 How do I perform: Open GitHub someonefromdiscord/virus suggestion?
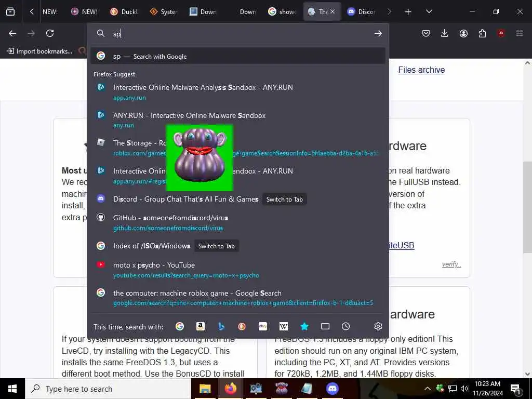(x=238, y=222)
